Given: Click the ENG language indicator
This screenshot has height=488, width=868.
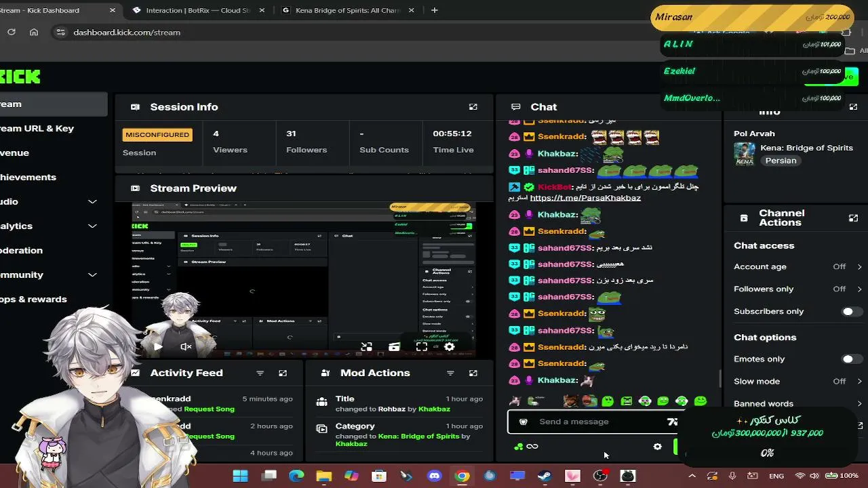Looking at the screenshot, I should point(776,476).
